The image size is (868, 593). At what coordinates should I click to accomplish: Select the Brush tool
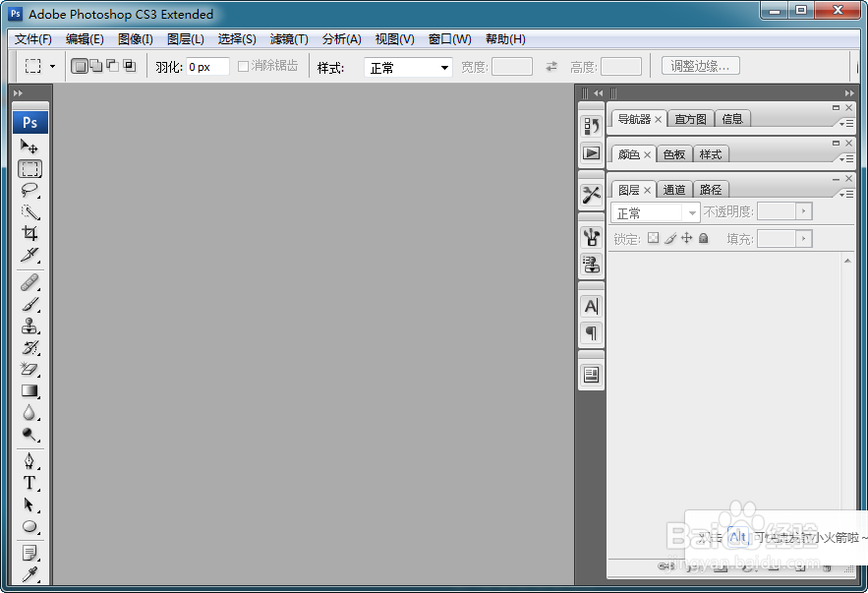point(30,305)
